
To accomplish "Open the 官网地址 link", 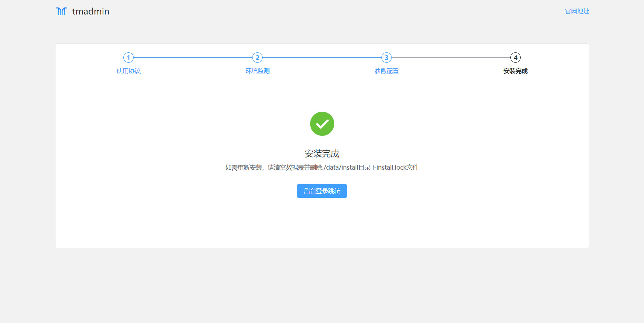I will click(x=577, y=11).
